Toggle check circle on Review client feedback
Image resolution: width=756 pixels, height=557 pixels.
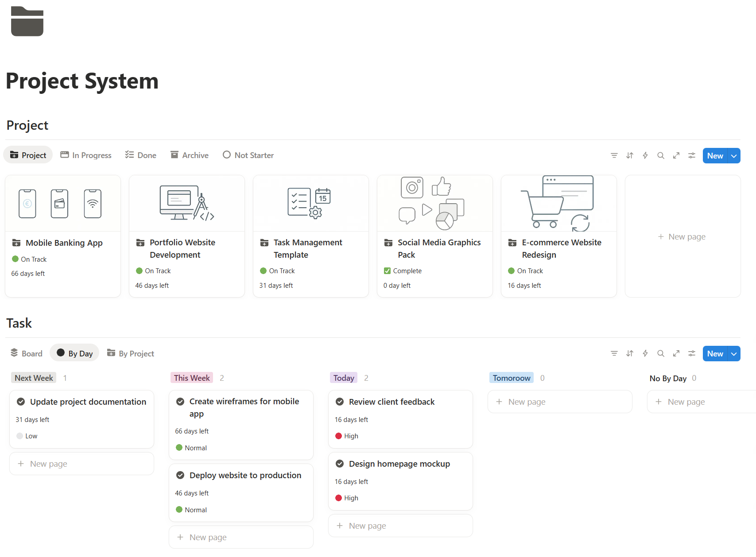coord(340,402)
